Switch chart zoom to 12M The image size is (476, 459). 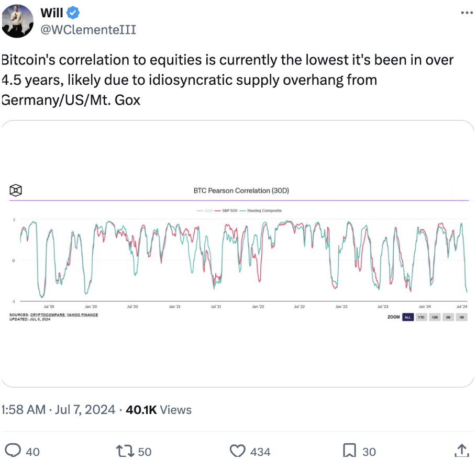[435, 317]
